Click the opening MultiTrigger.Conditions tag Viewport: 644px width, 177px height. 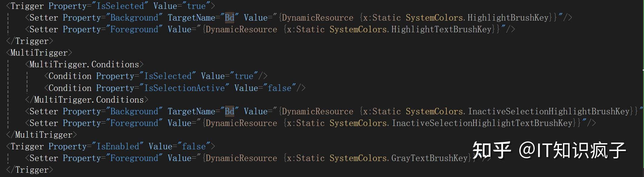(x=84, y=65)
